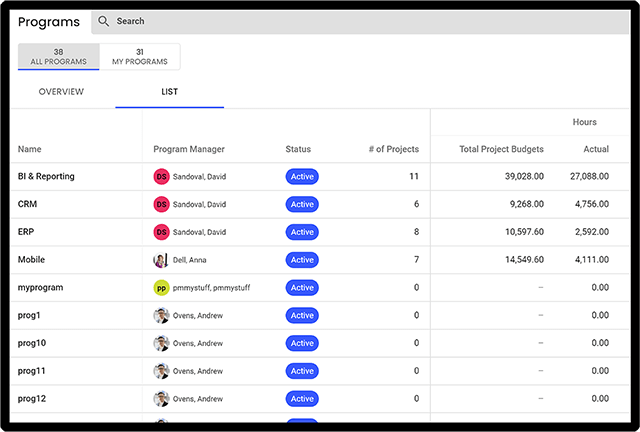Click 'Sandoval, David' in the ERP row
Viewport: 640px width, 432px height.
pyautogui.click(x=199, y=232)
